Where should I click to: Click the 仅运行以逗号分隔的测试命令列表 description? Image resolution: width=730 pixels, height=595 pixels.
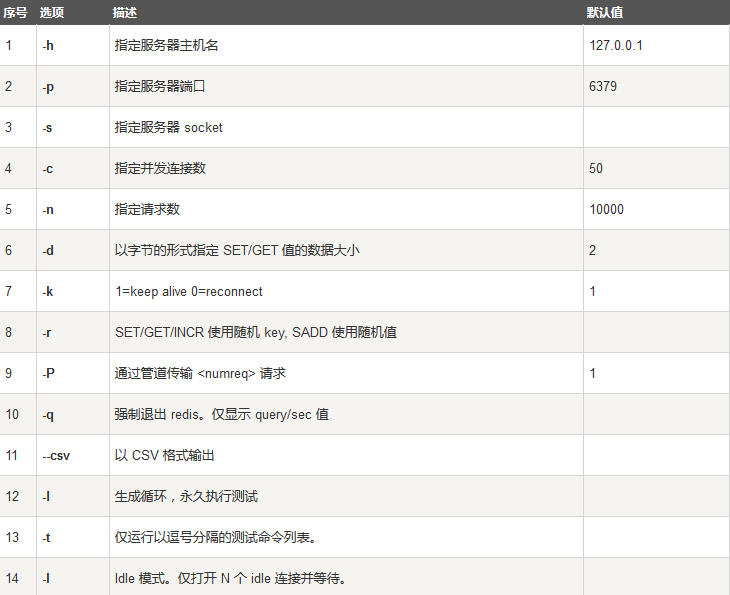click(x=216, y=537)
